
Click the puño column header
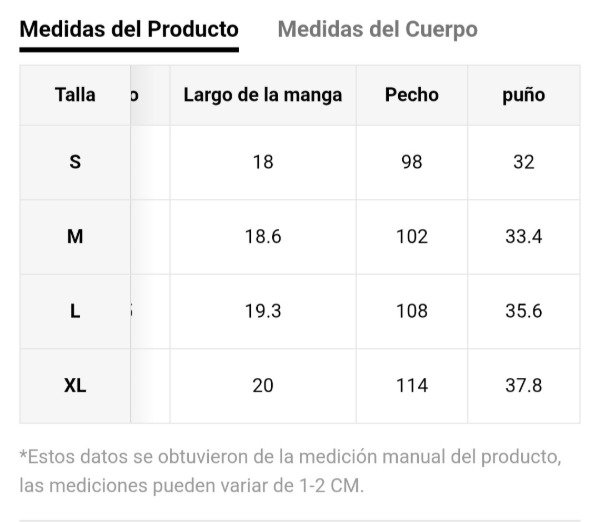click(524, 95)
